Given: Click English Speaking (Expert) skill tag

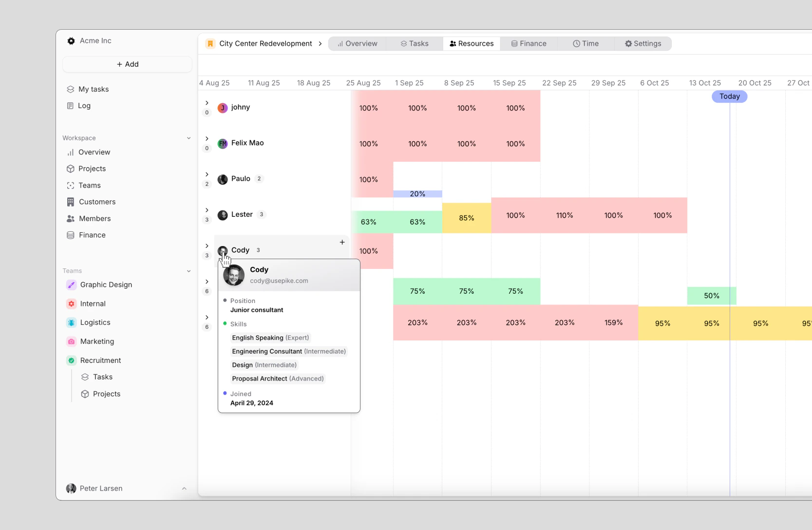Looking at the screenshot, I should point(270,338).
